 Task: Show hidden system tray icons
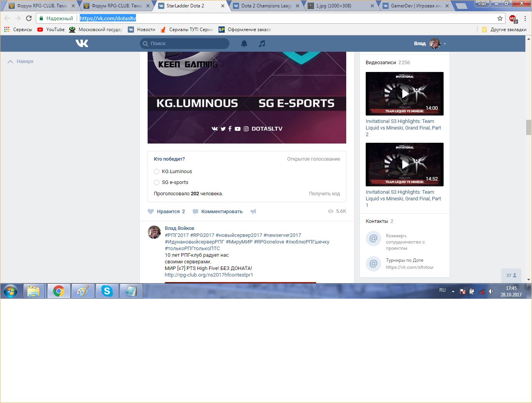tap(453, 291)
